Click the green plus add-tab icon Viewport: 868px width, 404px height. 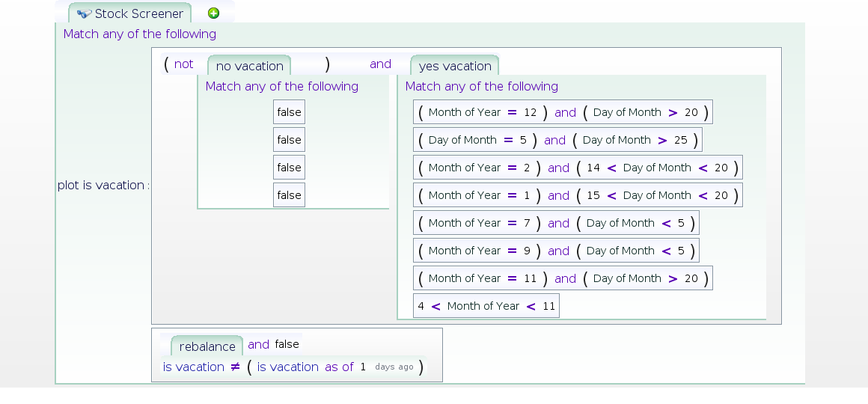[213, 13]
